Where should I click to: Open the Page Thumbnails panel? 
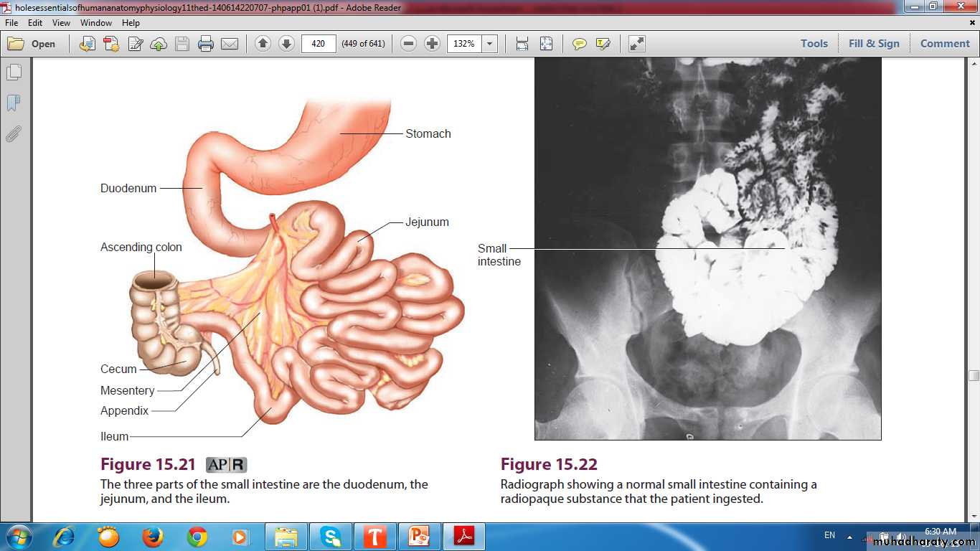14,72
